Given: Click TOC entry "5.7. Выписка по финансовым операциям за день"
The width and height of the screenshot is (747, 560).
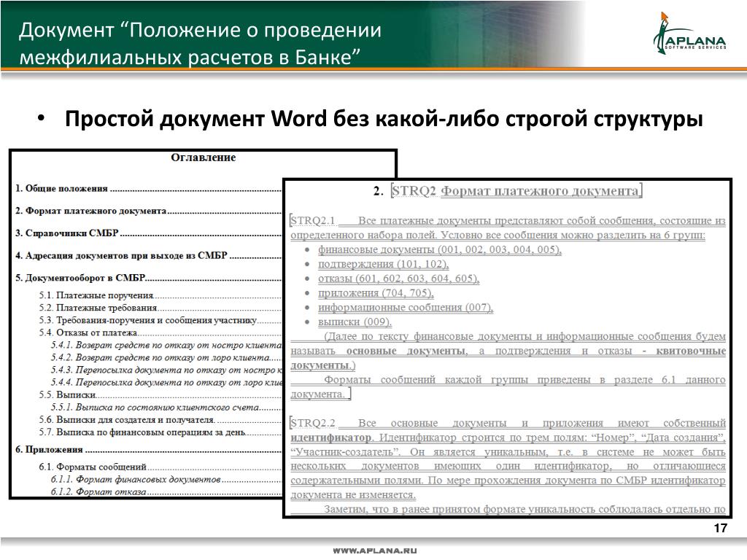Looking at the screenshot, I should [160, 432].
